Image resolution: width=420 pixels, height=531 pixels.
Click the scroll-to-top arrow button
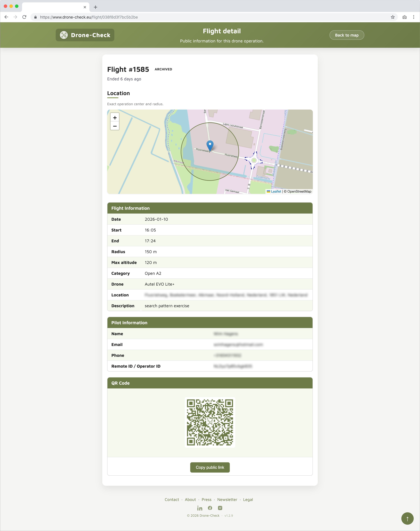pos(407,518)
